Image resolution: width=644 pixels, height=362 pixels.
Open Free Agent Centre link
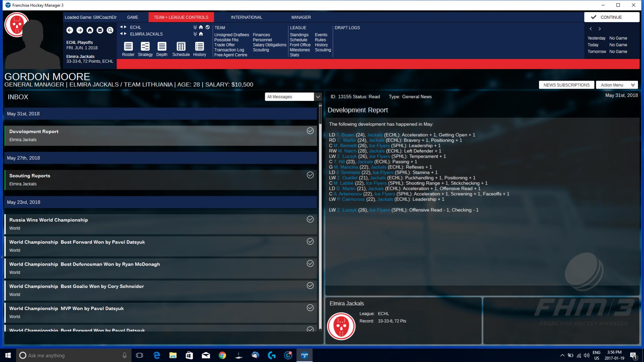(231, 55)
